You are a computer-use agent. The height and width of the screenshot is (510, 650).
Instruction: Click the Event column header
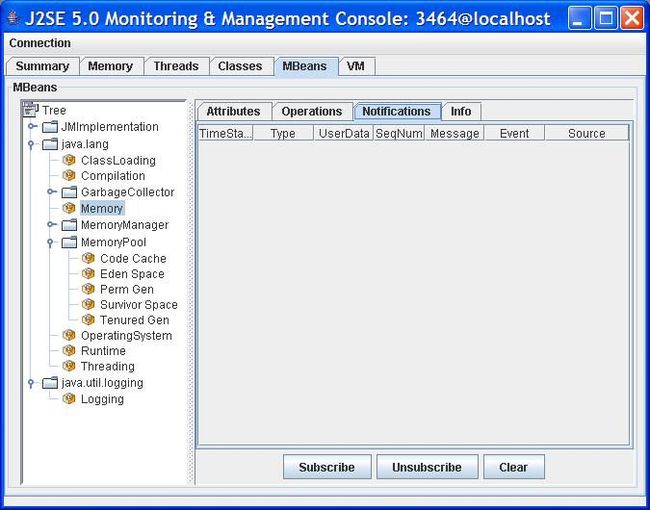point(514,134)
